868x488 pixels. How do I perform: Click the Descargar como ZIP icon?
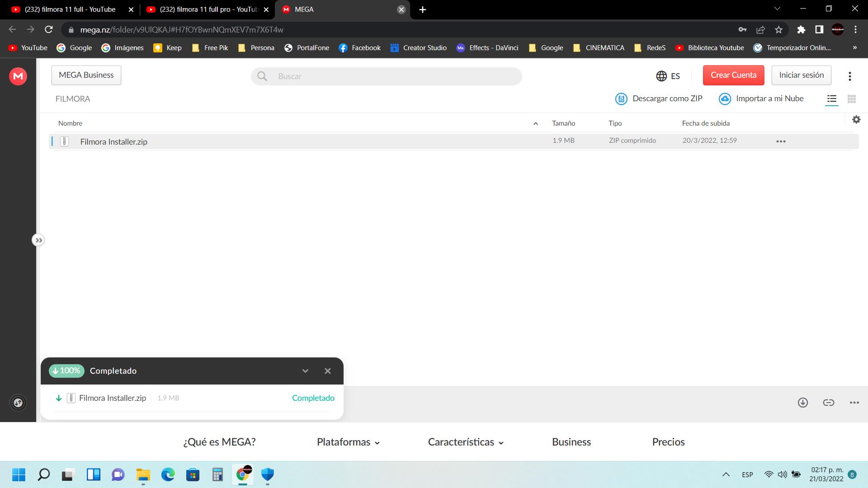[621, 99]
